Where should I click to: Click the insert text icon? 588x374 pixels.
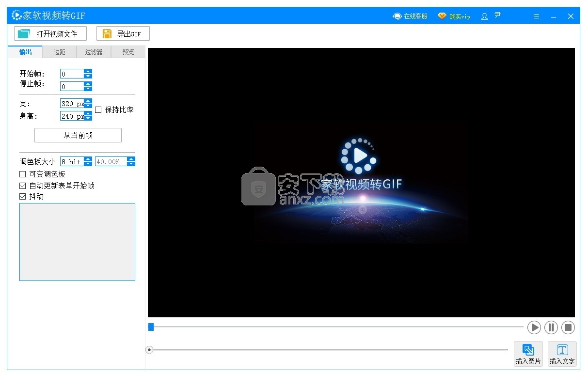click(x=562, y=350)
